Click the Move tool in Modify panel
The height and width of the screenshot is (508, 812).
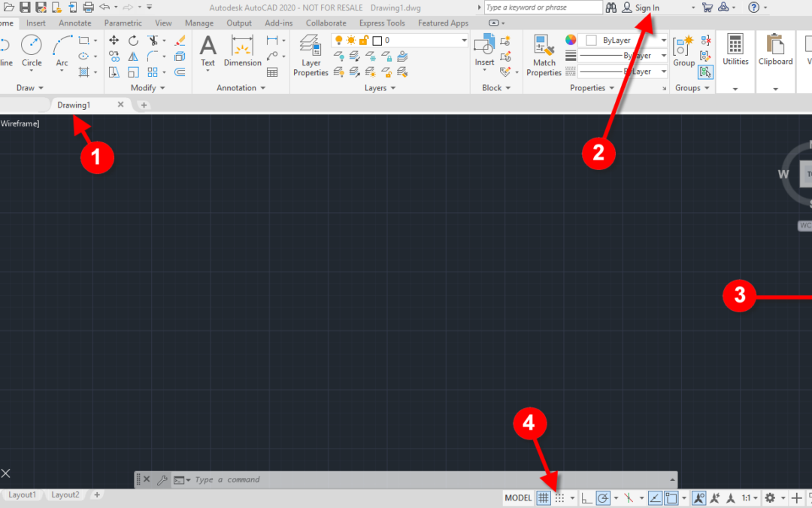[114, 40]
